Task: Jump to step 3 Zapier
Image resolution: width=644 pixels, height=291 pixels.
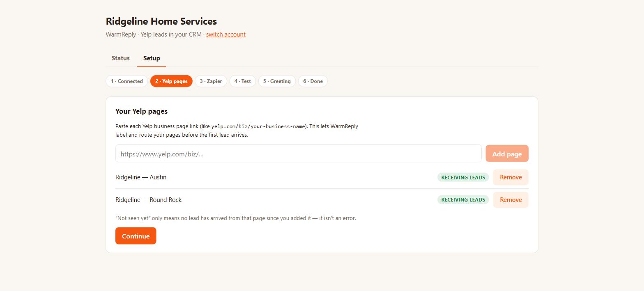Action: (x=211, y=81)
